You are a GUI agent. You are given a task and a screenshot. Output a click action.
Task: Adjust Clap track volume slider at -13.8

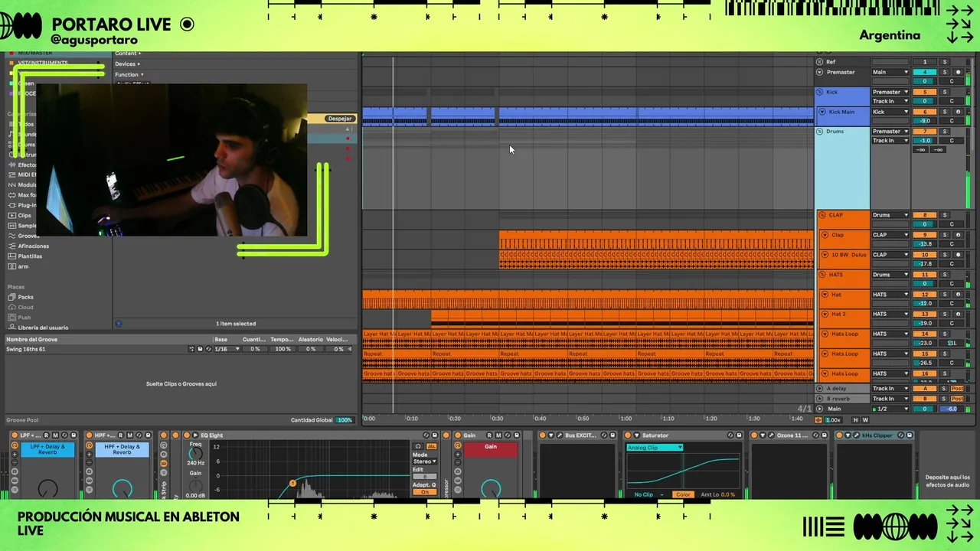click(924, 244)
